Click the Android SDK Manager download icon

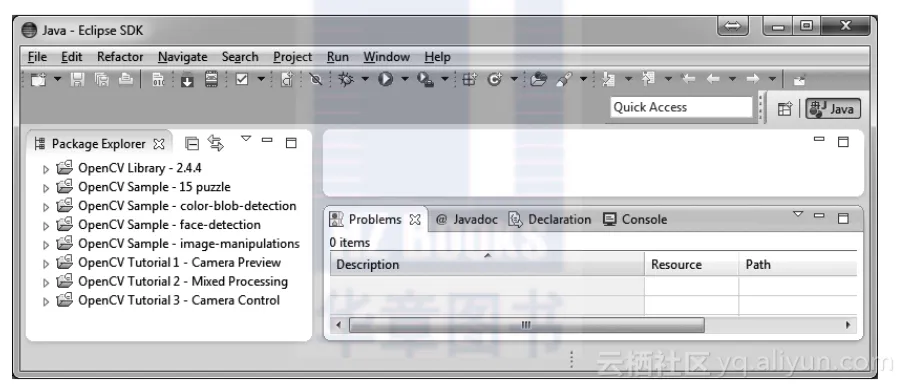pos(187,80)
